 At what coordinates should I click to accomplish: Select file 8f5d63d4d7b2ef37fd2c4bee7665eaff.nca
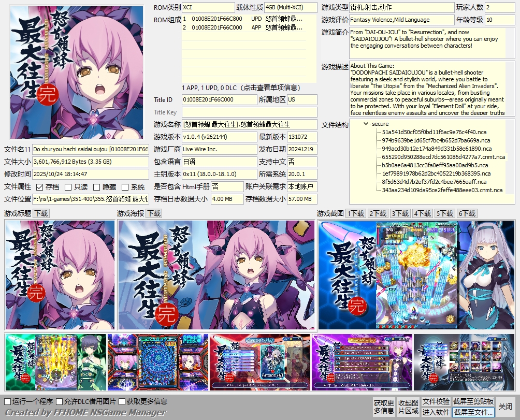coord(434,182)
